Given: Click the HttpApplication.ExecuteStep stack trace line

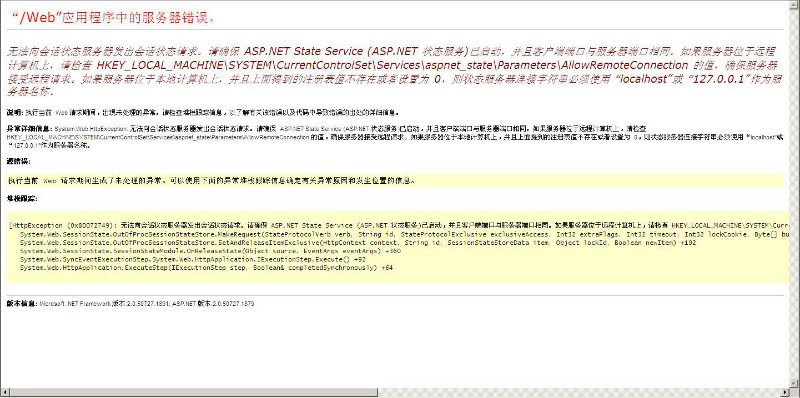Looking at the screenshot, I should (x=206, y=268).
